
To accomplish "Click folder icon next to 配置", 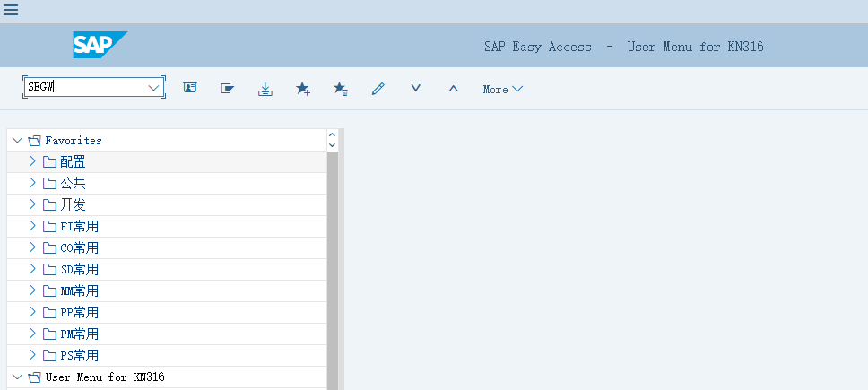I will 50,162.
